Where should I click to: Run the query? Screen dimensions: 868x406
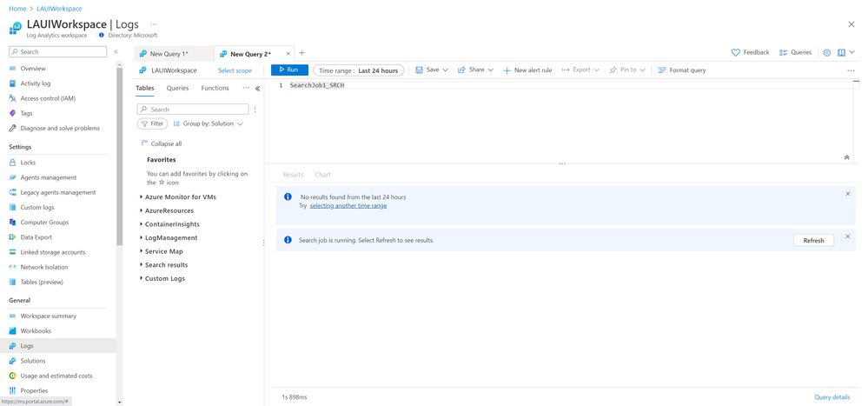tap(289, 70)
